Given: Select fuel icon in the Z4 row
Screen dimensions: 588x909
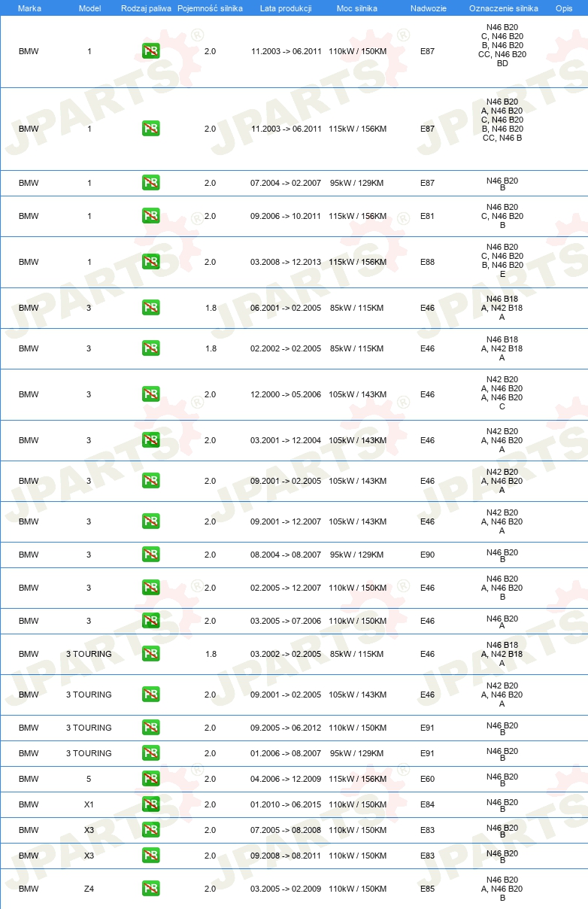Looking at the screenshot, I should [x=150, y=889].
